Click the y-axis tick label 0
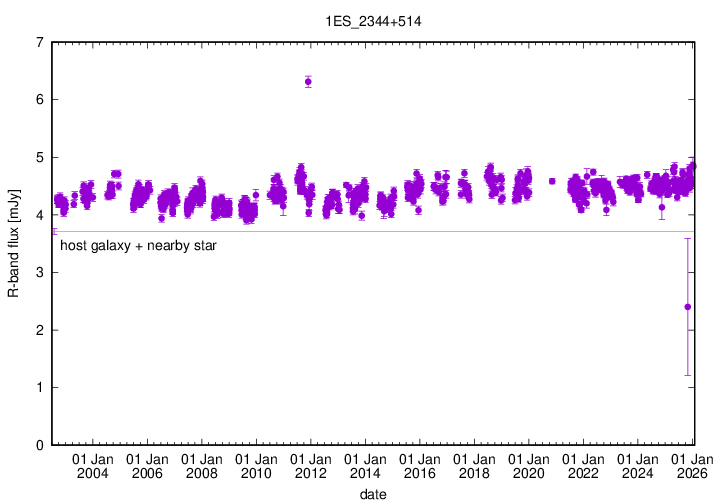The height and width of the screenshot is (504, 720). (39, 445)
